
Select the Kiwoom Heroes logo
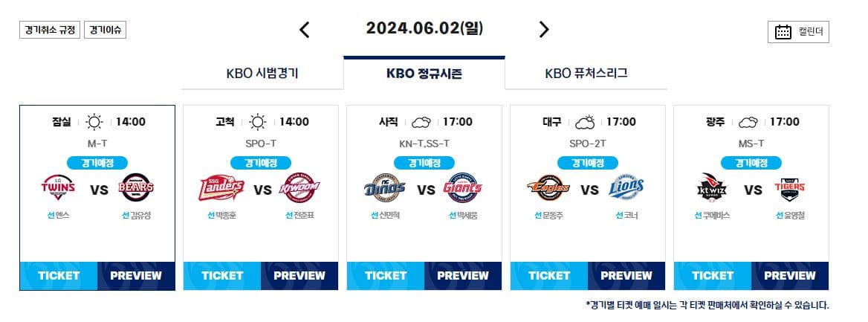tap(299, 188)
